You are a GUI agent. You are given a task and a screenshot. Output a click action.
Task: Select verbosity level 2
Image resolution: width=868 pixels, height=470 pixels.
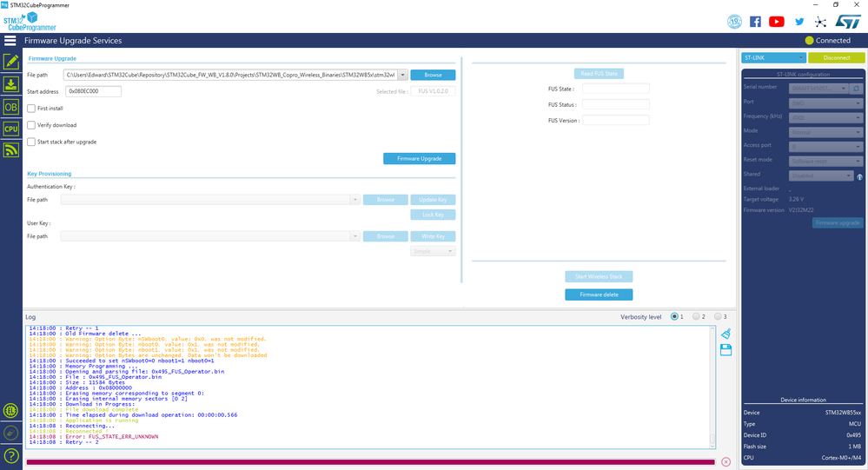(x=696, y=316)
